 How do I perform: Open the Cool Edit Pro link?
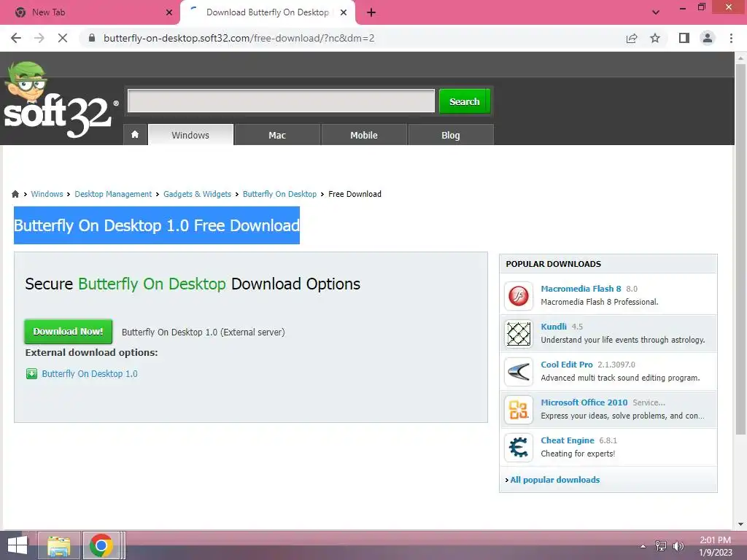tap(566, 365)
